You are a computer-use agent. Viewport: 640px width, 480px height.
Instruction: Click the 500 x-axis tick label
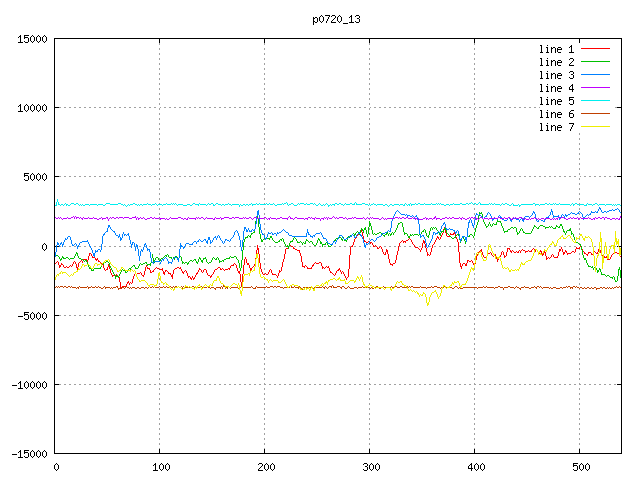point(580,467)
